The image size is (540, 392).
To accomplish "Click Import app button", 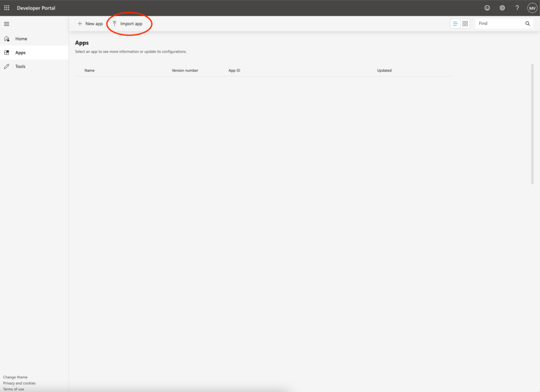I will click(x=128, y=23).
